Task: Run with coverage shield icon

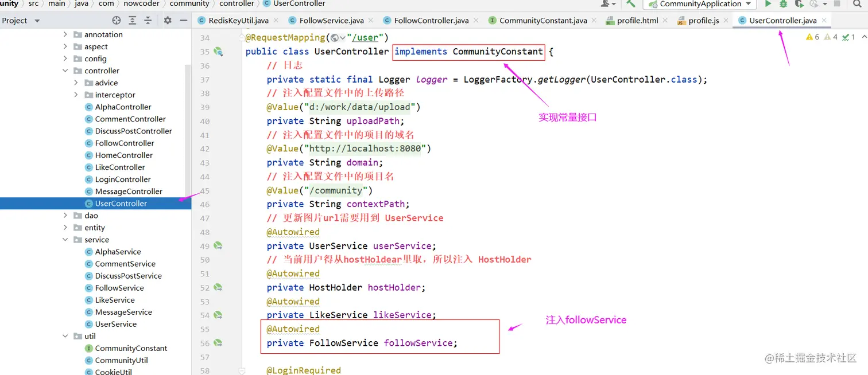Action: coord(799,3)
